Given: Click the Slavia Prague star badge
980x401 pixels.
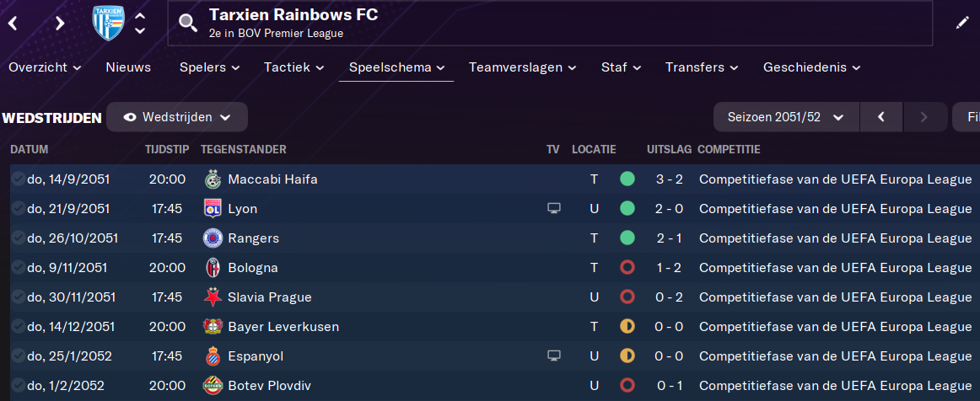Looking at the screenshot, I should 213,297.
